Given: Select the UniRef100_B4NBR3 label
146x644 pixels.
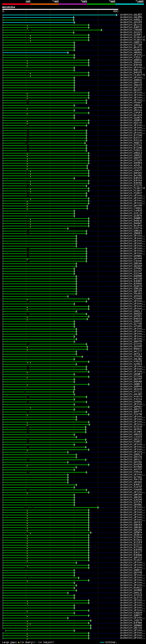Looking at the screenshot, I should pos(131,218).
